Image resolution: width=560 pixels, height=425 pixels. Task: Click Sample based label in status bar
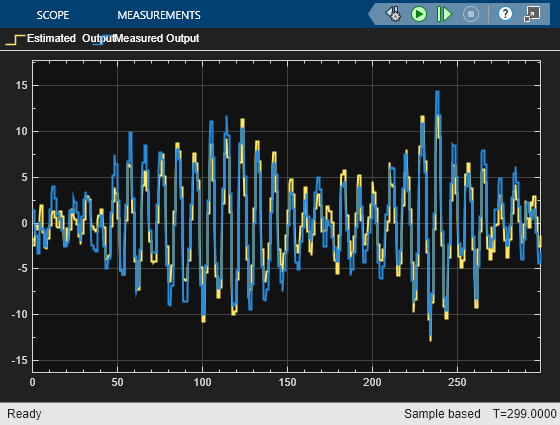click(442, 414)
